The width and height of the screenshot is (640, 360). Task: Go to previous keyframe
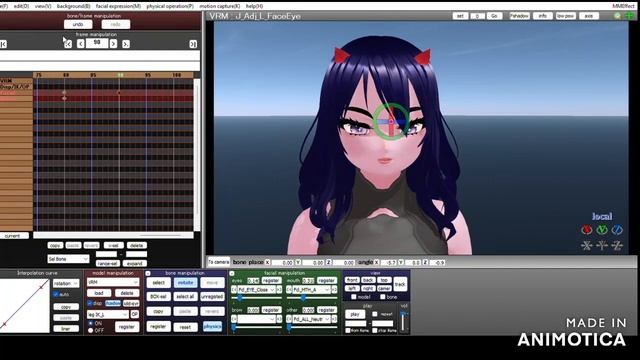click(68, 44)
